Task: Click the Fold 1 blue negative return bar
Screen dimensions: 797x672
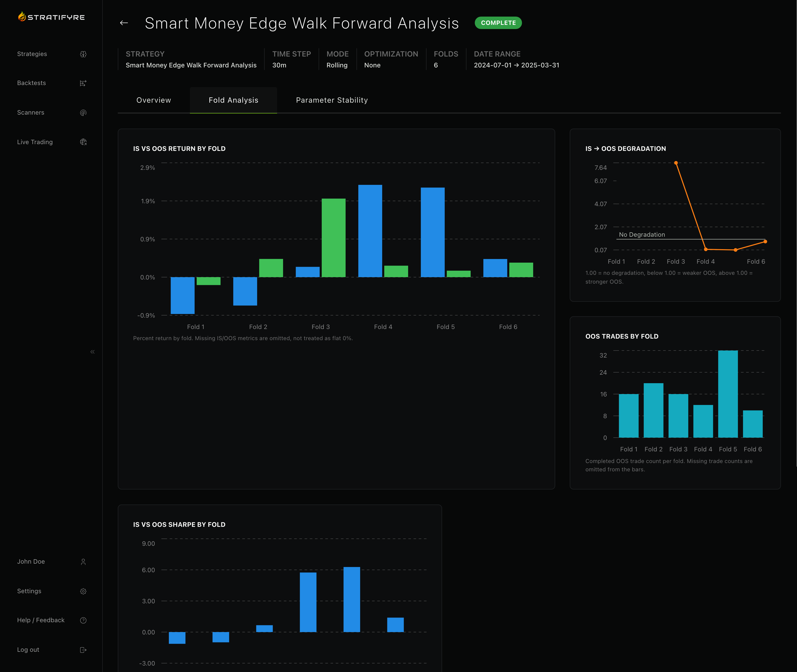Action: coord(183,296)
